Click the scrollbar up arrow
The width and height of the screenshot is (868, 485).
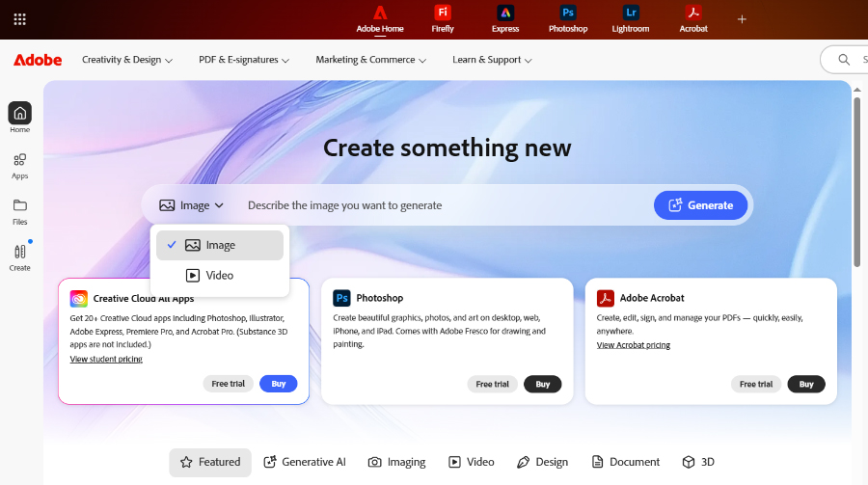pyautogui.click(x=857, y=89)
